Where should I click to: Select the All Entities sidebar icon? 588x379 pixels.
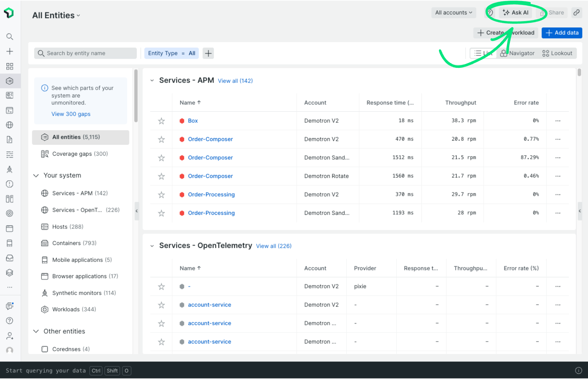click(x=9, y=81)
